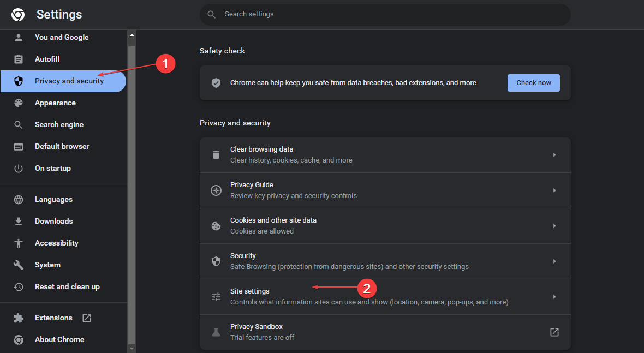The width and height of the screenshot is (644, 353).
Task: Click the Privacy Sandbox flask icon
Action: pyautogui.click(x=216, y=332)
